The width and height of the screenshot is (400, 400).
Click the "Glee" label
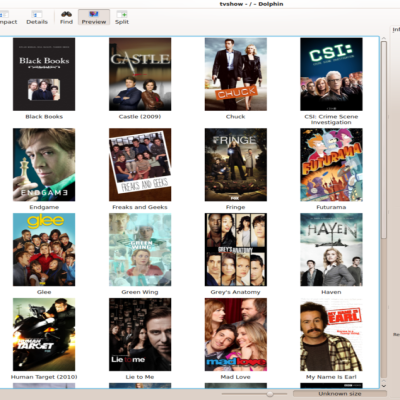coord(44,292)
